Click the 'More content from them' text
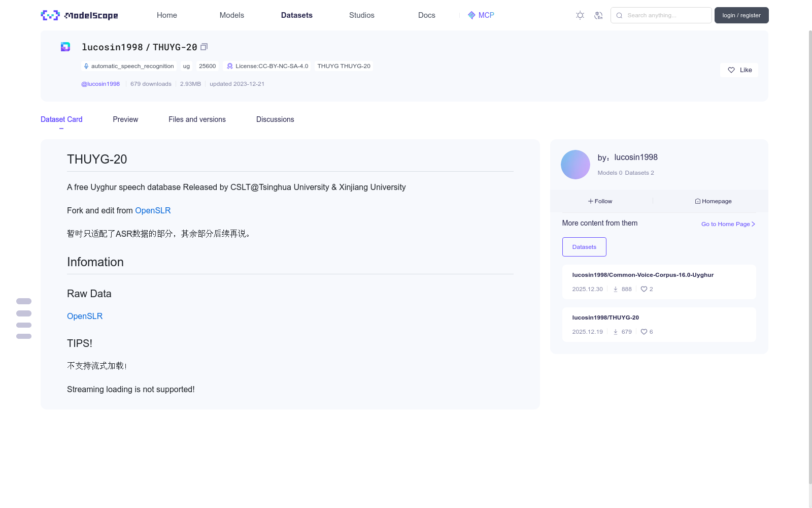Image resolution: width=812 pixels, height=508 pixels. [x=600, y=223]
